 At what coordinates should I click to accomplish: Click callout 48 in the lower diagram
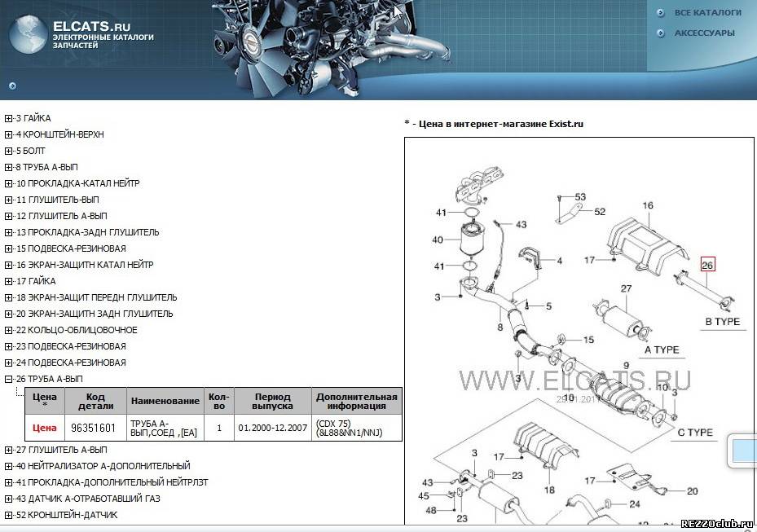431,510
